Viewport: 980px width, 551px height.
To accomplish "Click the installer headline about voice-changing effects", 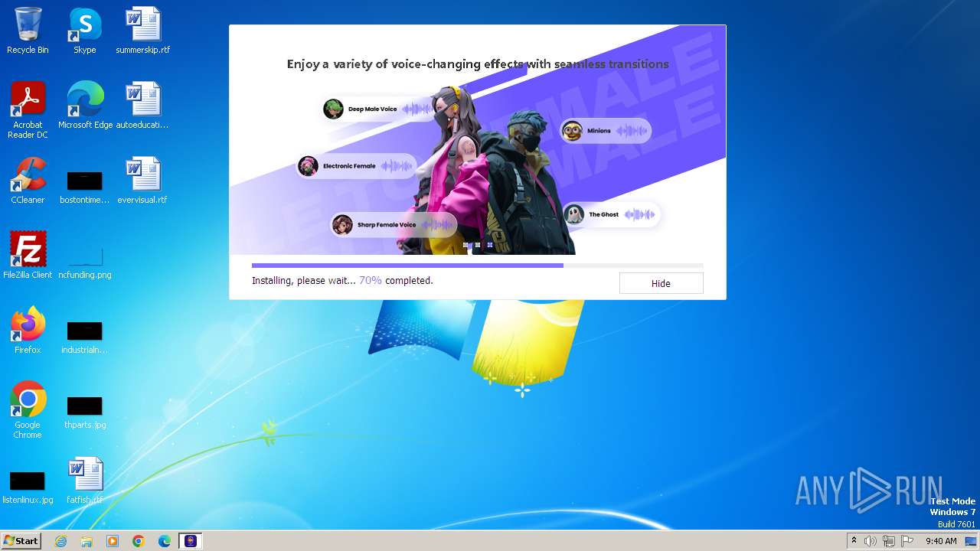I will (x=478, y=64).
